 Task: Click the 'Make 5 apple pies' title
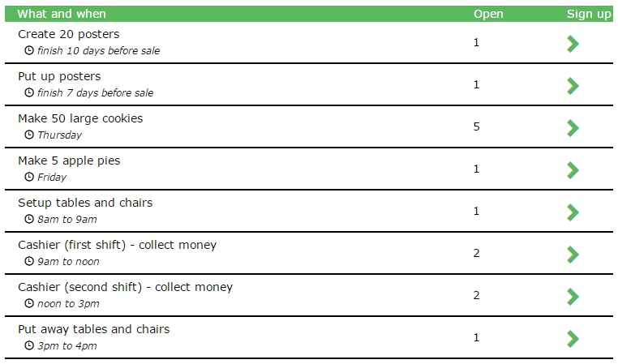click(x=69, y=161)
